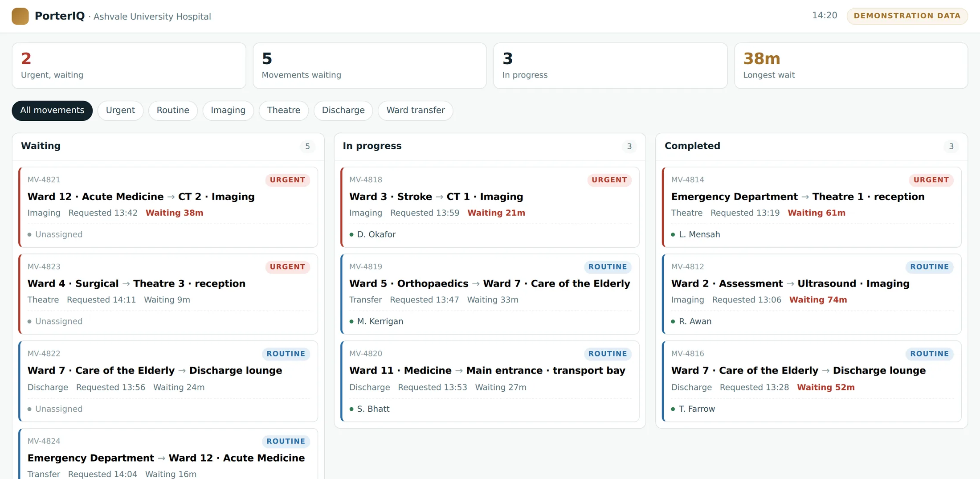
Task: Click the Completed column count badge
Action: point(951,147)
